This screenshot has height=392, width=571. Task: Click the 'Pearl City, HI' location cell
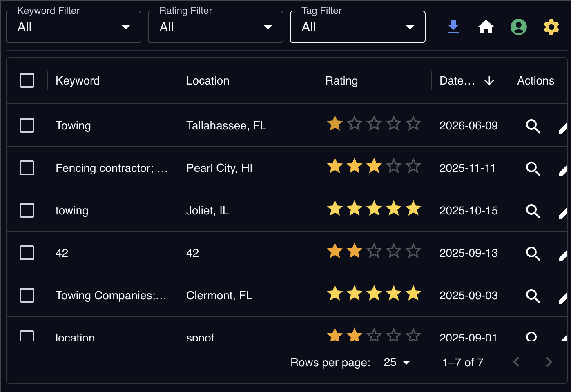(219, 168)
